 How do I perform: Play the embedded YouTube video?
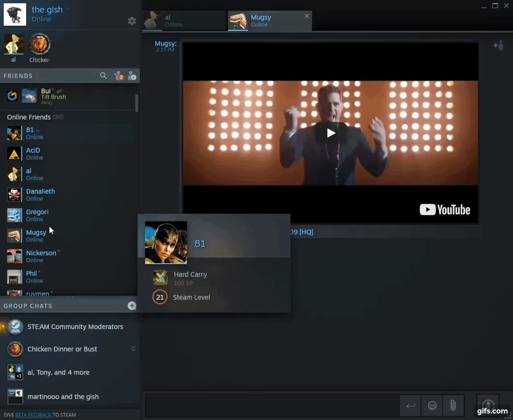(331, 133)
